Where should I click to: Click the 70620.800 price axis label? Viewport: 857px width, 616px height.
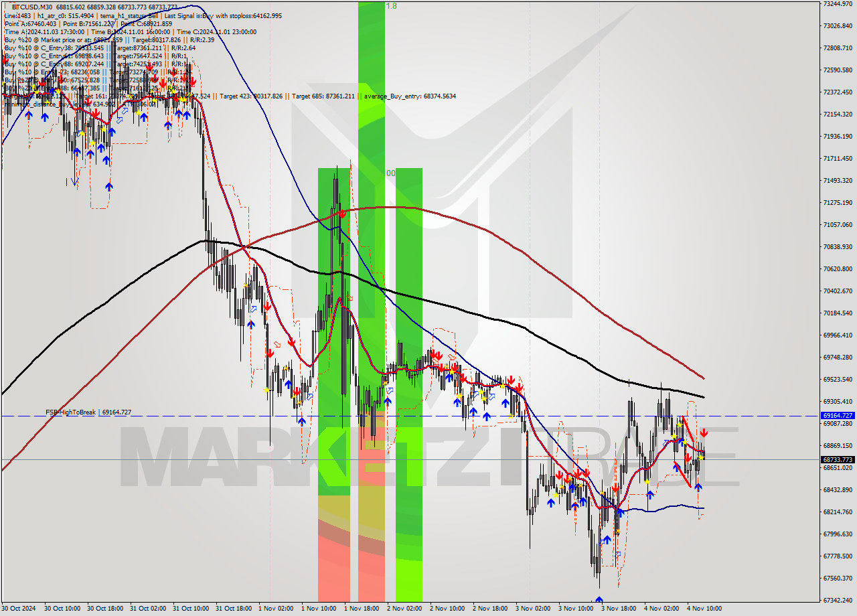[x=838, y=268]
